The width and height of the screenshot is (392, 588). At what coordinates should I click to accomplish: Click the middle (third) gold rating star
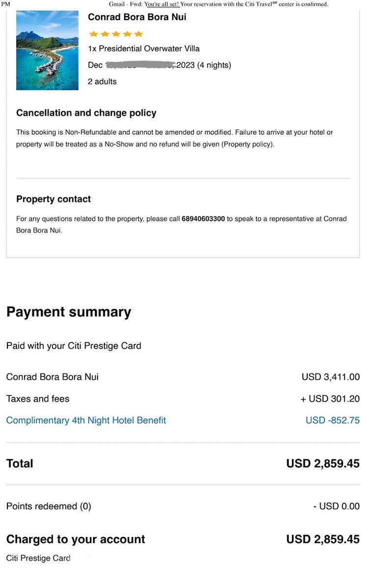click(x=116, y=34)
